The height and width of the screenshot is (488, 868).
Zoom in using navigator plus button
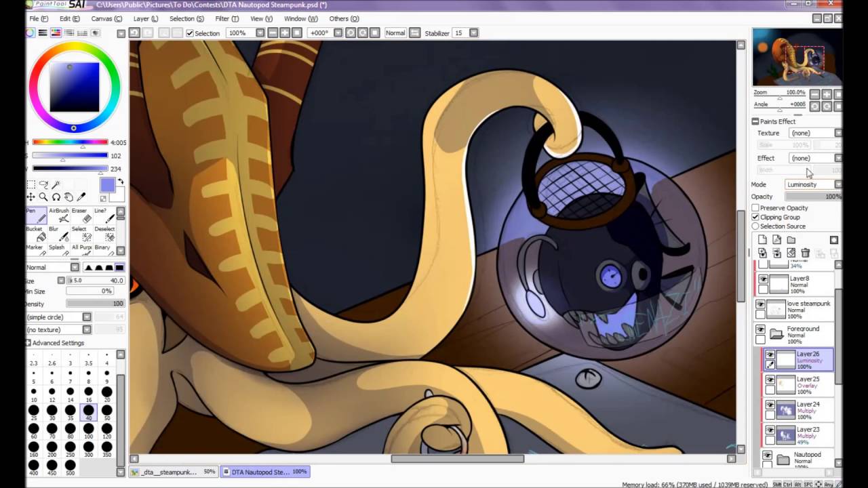pos(826,94)
